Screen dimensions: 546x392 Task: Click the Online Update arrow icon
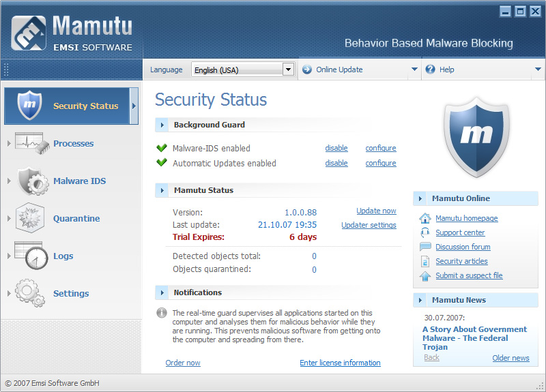click(x=306, y=70)
